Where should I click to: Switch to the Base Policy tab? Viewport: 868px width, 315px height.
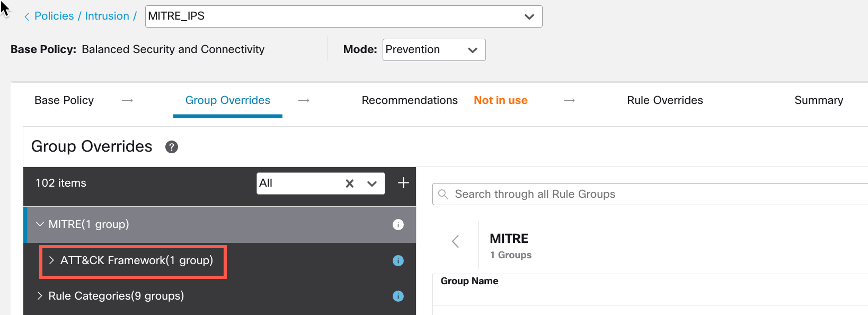64,100
